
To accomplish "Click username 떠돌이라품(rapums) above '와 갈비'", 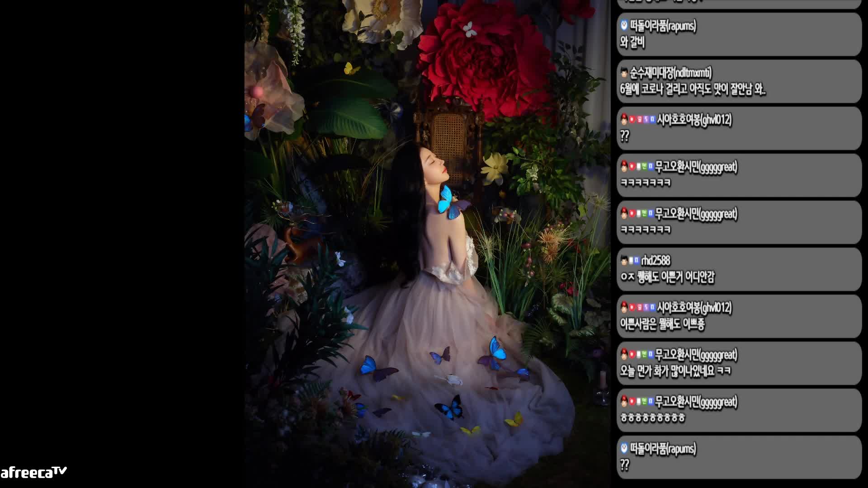I will [663, 26].
